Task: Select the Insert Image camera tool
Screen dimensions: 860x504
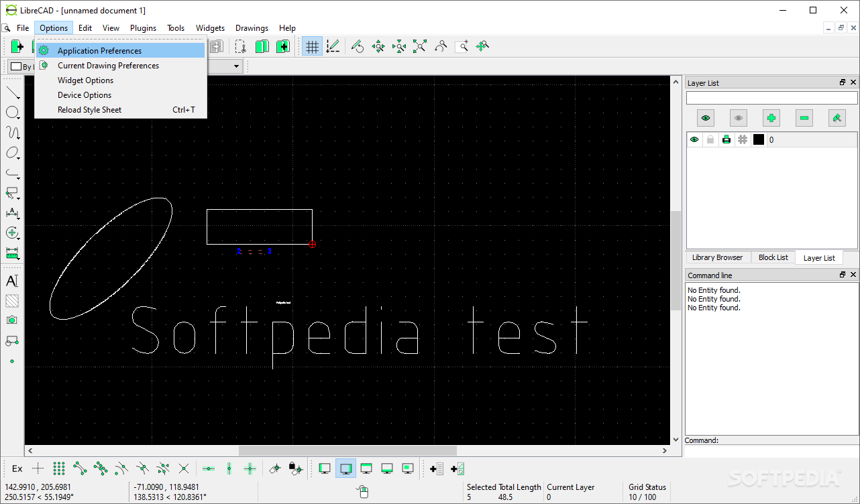Action: click(12, 321)
